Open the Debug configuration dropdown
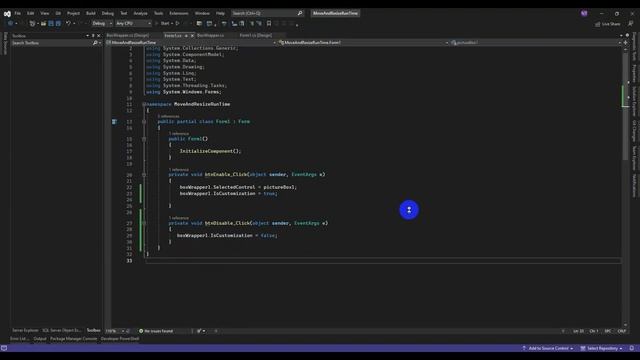Screen dimensions: 640x360 pos(102,24)
